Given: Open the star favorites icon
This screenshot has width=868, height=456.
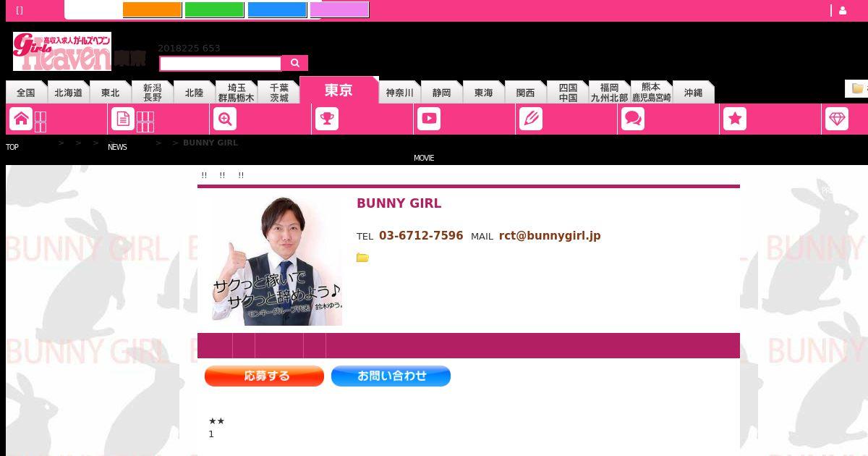Looking at the screenshot, I should click(x=735, y=119).
